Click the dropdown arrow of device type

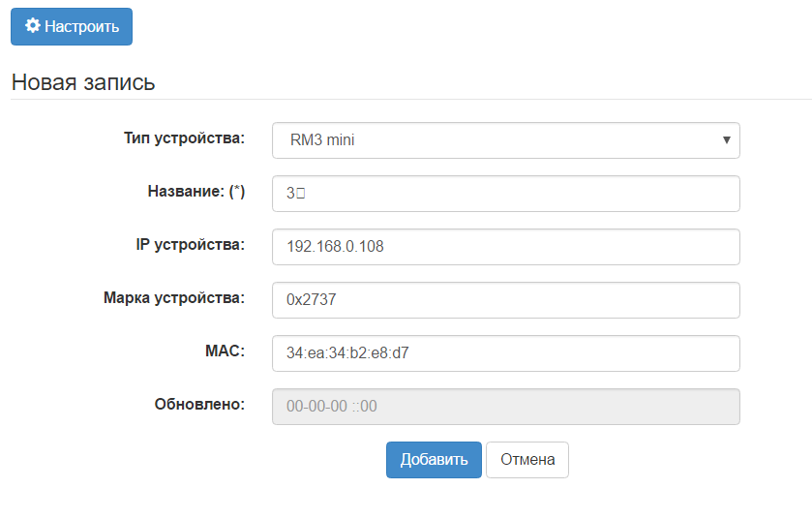pos(726,140)
